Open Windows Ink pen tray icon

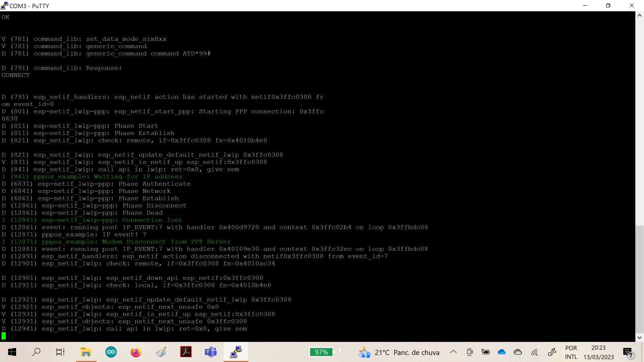(x=552, y=352)
